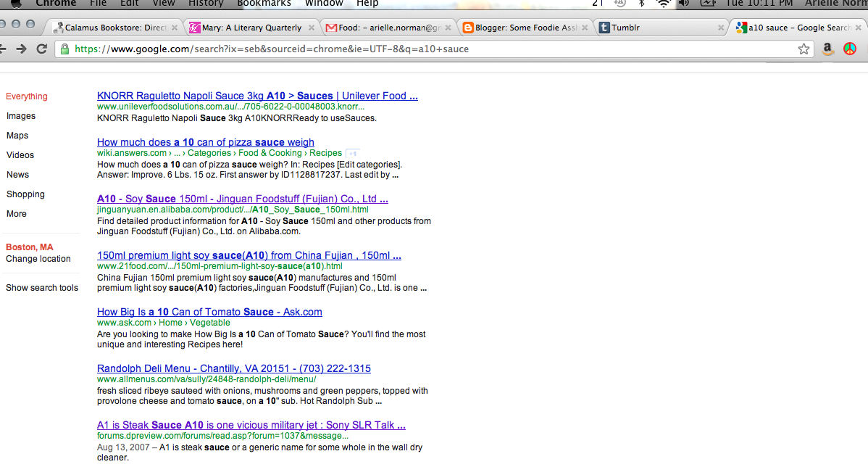Click the battery charging icon
The image size is (868, 467).
(x=707, y=3)
